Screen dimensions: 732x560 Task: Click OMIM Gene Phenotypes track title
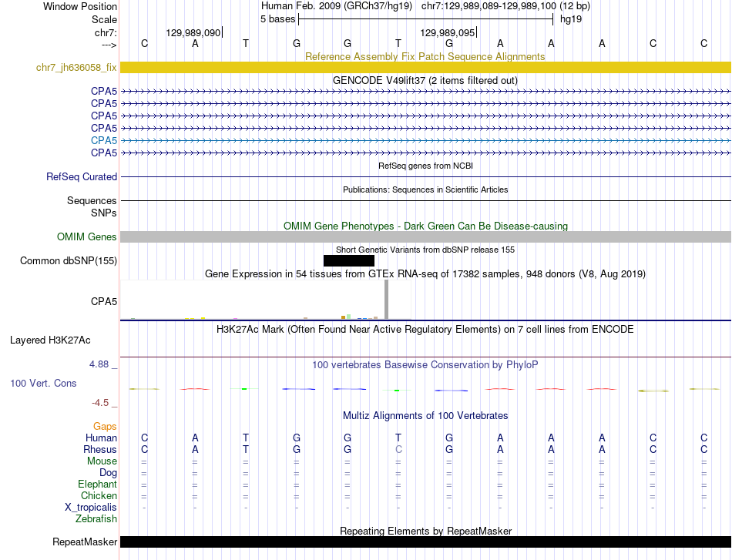(425, 226)
